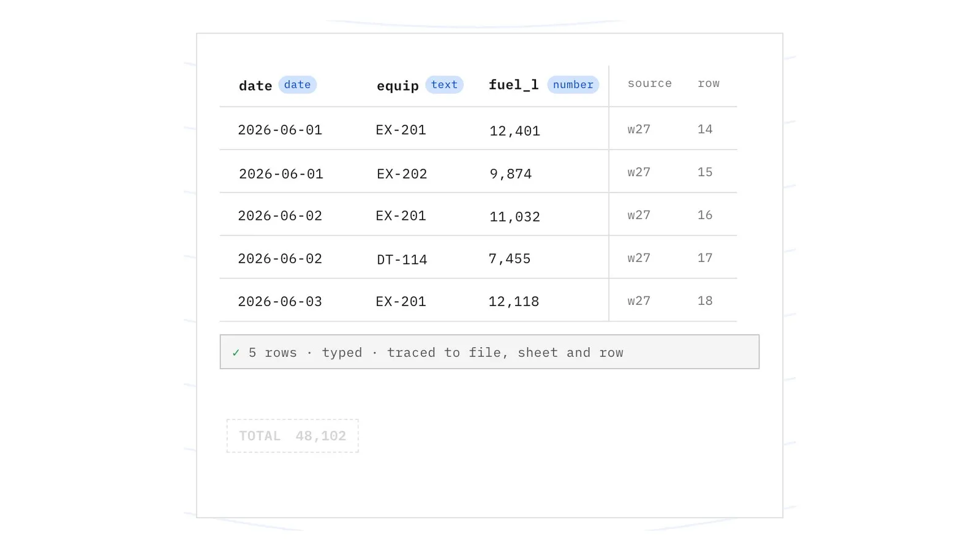Select the fuel value 9,874
The image size is (980, 551).
[x=510, y=174]
